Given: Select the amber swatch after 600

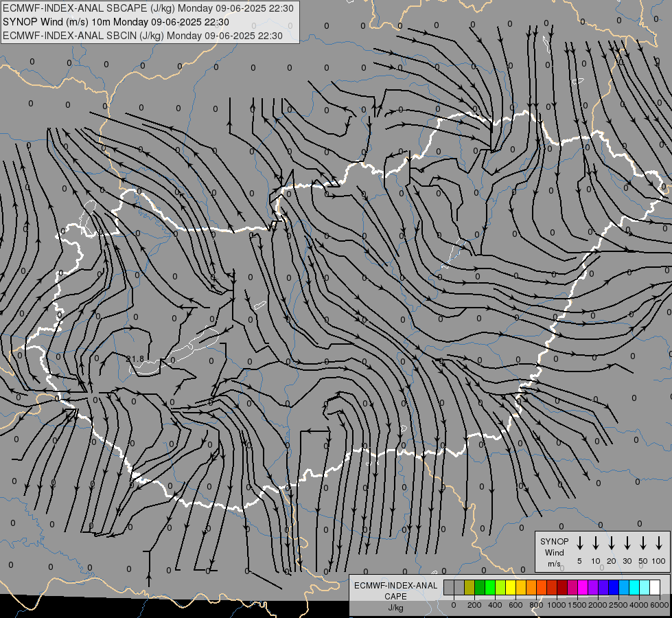Looking at the screenshot, I should [x=521, y=587].
